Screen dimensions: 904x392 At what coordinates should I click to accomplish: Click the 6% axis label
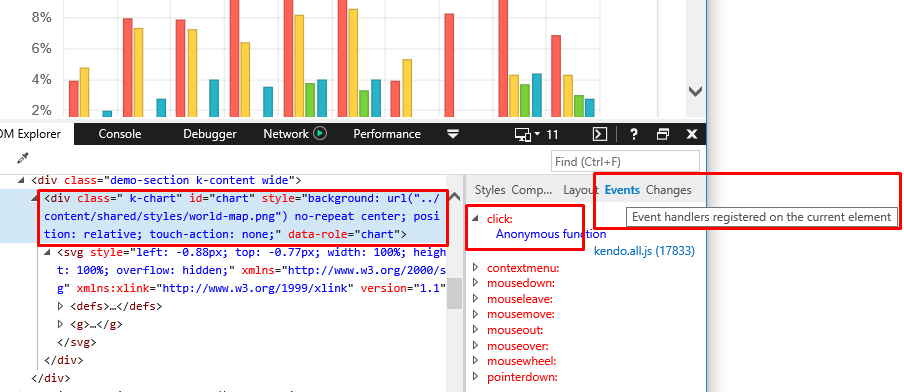tap(42, 49)
